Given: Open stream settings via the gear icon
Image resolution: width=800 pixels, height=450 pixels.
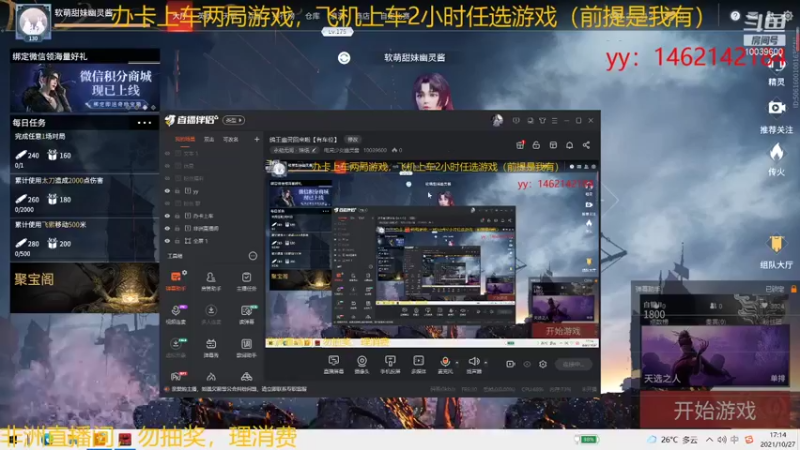Looking at the screenshot, I should (x=543, y=364).
